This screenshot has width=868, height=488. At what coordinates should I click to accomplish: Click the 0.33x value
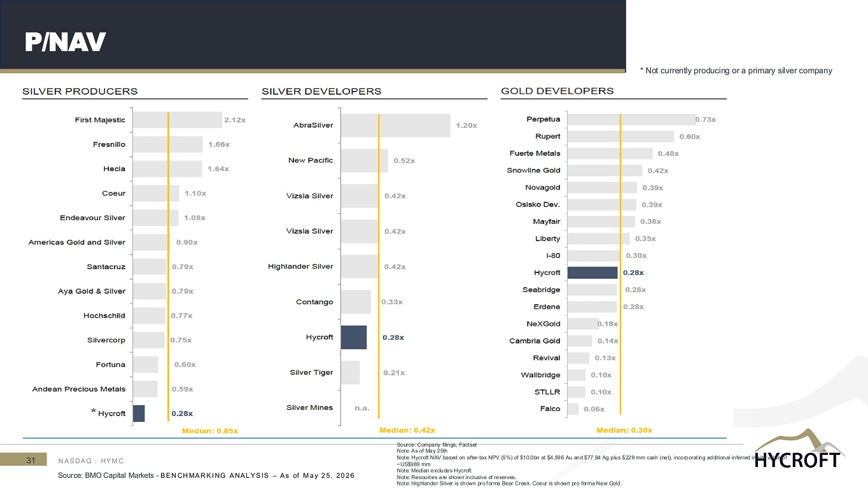click(392, 302)
